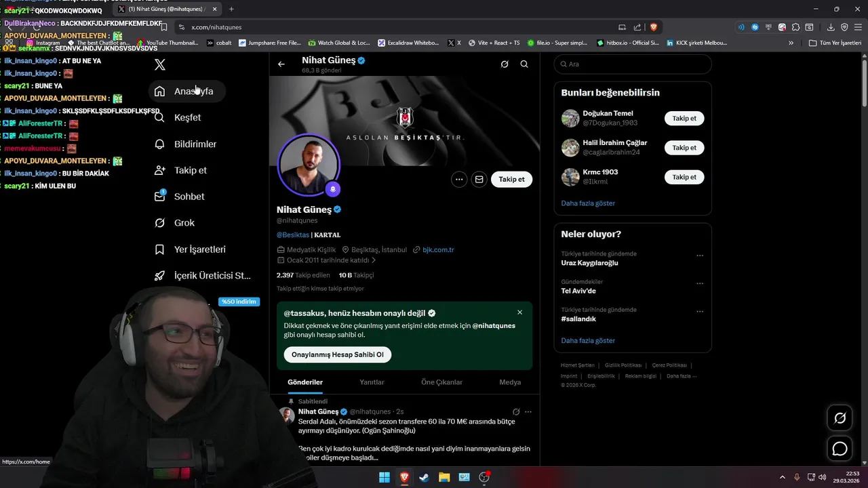Send a message via envelope icon
The height and width of the screenshot is (488, 868).
pos(479,180)
